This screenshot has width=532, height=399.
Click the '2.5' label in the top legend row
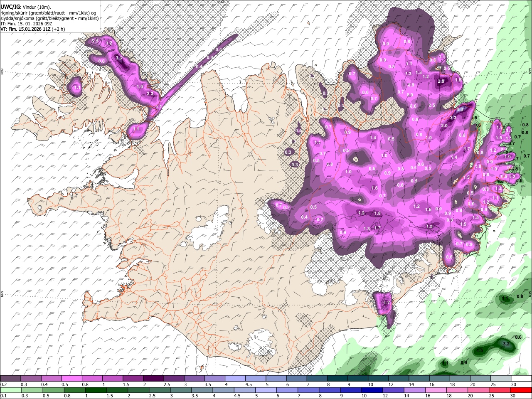point(167,384)
